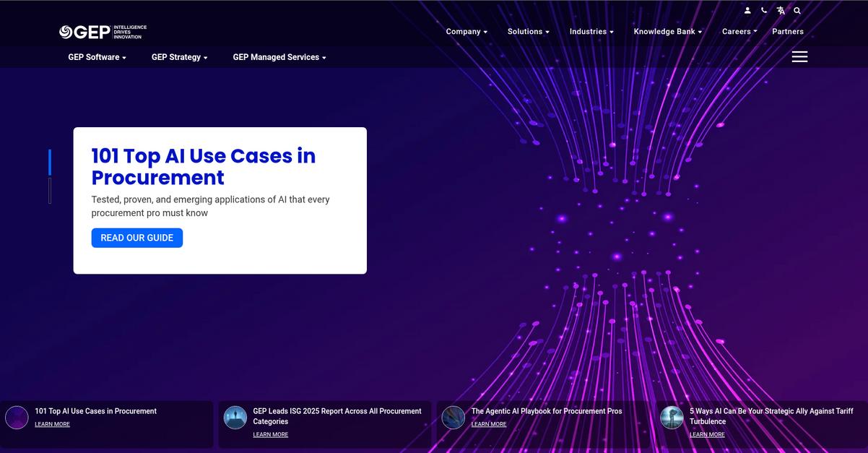Image resolution: width=868 pixels, height=453 pixels.
Task: Click the search magnifier icon
Action: point(797,11)
